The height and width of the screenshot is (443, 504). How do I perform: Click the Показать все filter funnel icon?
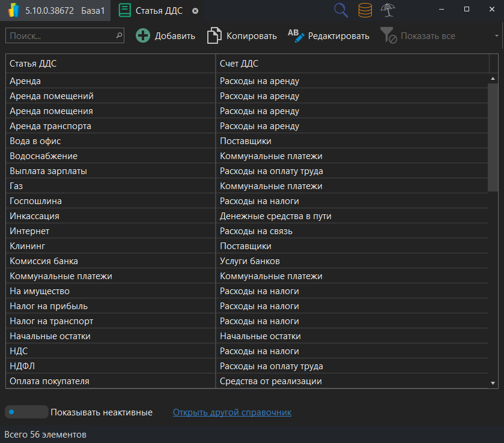tap(389, 36)
